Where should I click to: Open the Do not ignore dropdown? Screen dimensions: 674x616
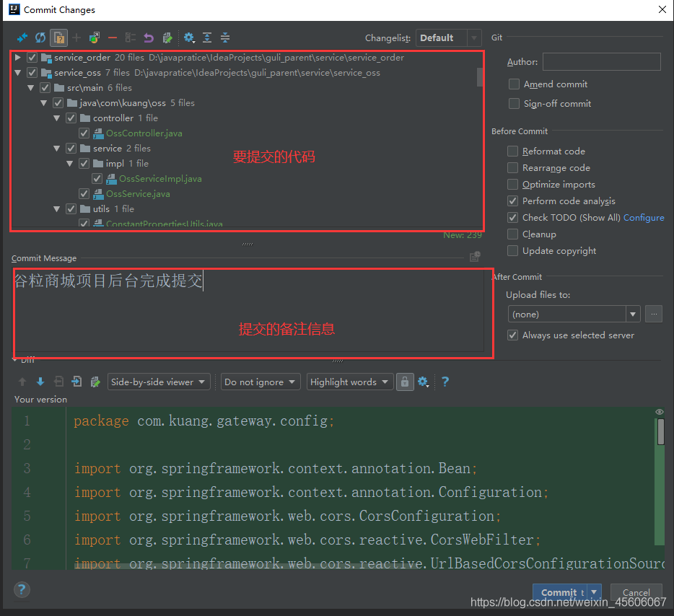[261, 382]
